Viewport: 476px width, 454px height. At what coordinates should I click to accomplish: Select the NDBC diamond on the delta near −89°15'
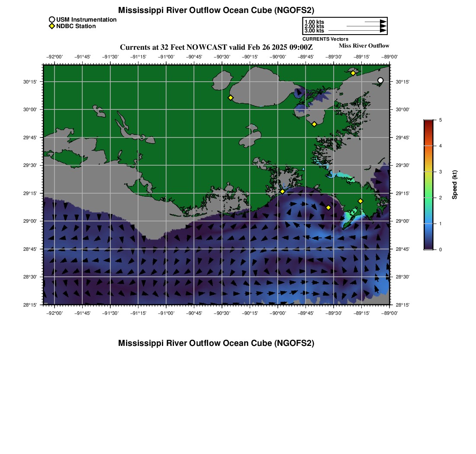tap(360, 201)
